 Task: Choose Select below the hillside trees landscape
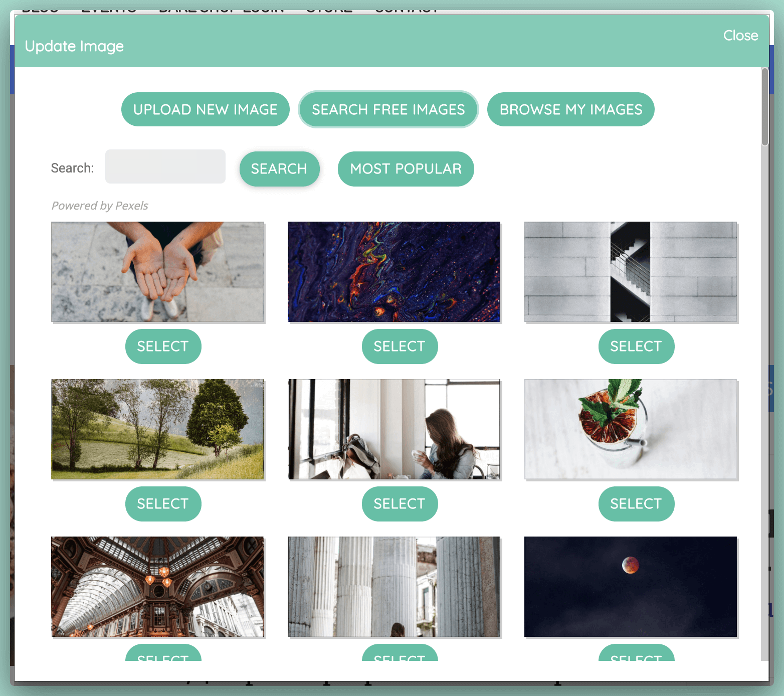point(163,504)
